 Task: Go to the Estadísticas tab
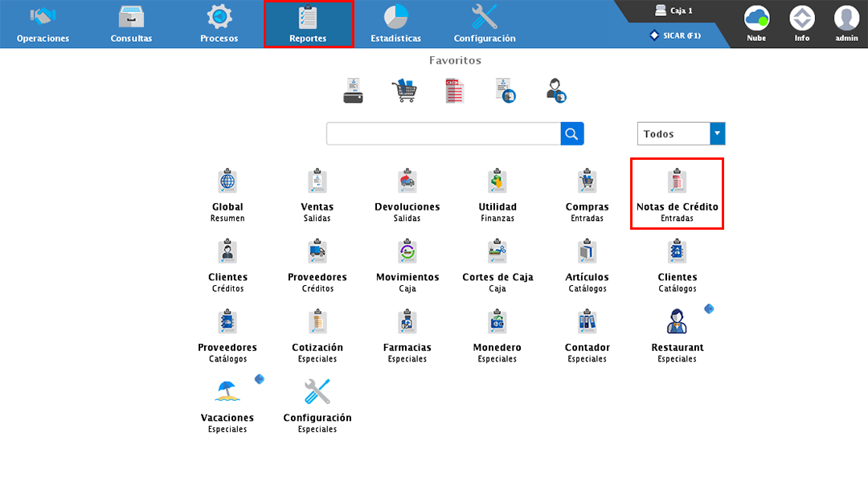click(x=395, y=24)
